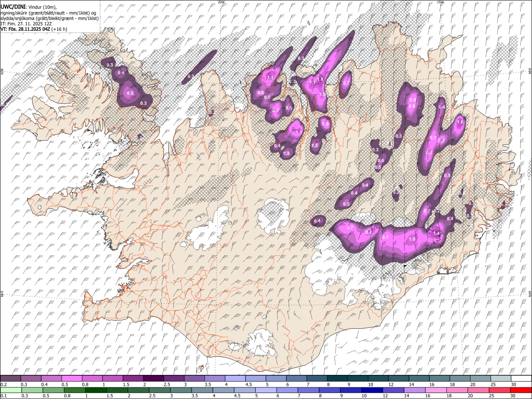This screenshot has width=532, height=399.
Task: Select the darkest green 1–1.5 rain swatch
Action: (96, 390)
